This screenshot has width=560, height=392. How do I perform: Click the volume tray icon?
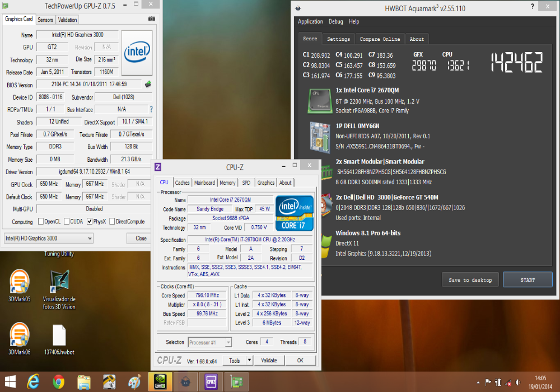[x=518, y=382]
